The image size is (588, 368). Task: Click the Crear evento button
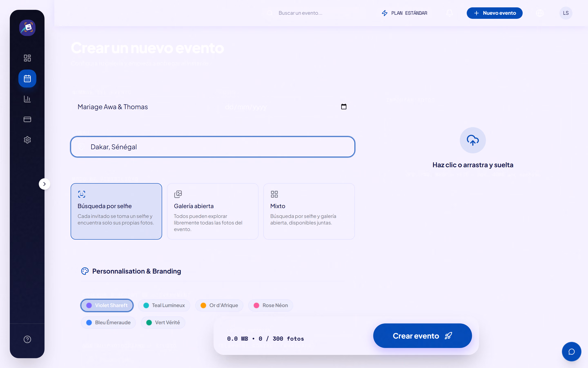click(422, 336)
